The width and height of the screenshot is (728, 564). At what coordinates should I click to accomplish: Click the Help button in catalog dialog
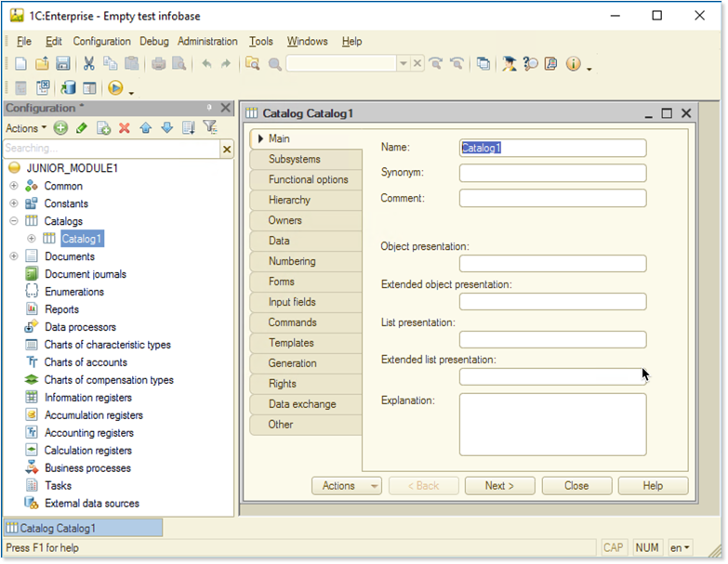click(x=653, y=486)
